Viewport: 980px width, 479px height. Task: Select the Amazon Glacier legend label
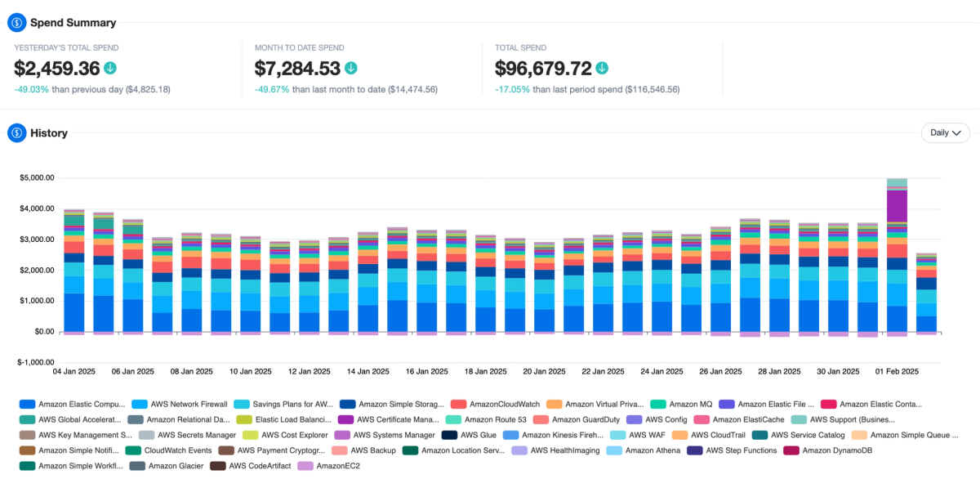tap(175, 466)
